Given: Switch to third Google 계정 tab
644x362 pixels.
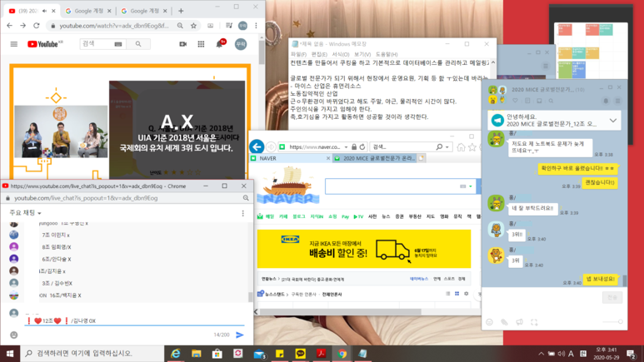Looking at the screenshot, I should tap(144, 11).
